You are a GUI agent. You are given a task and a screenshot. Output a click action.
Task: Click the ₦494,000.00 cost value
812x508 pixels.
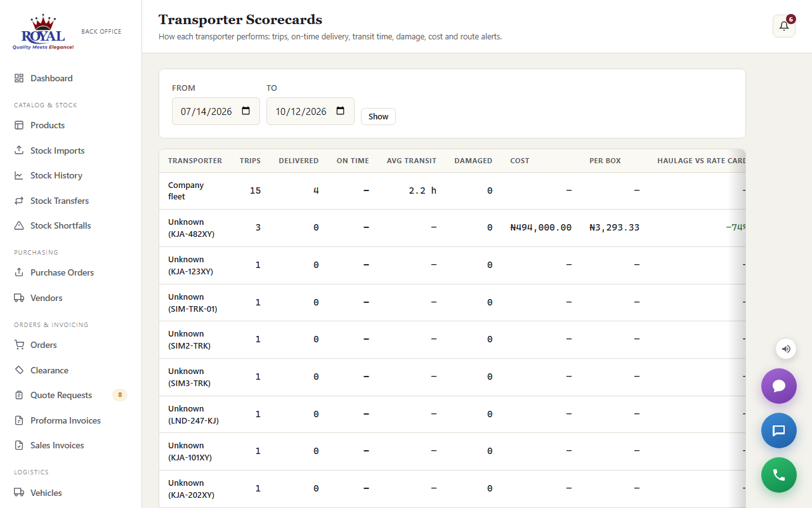tap(541, 227)
